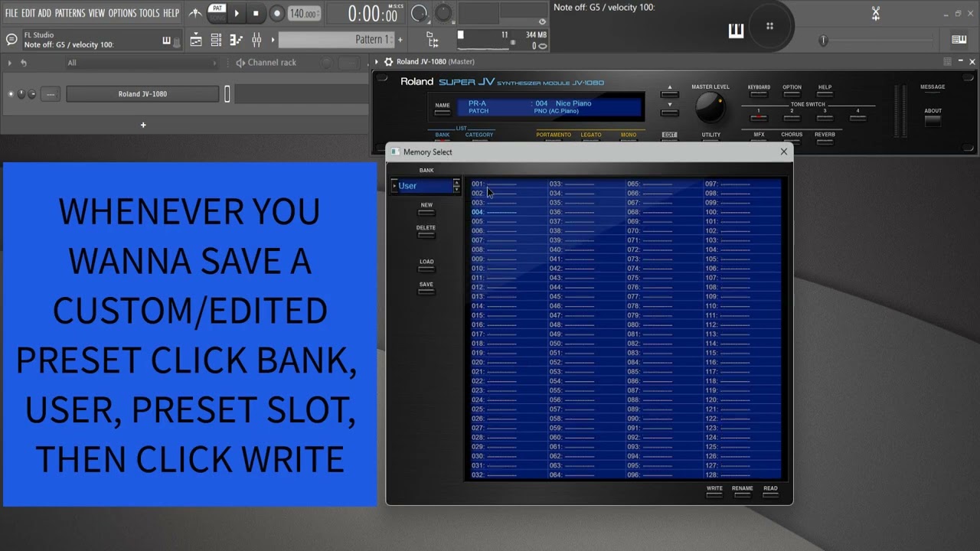Screen dimensions: 980x551
Task: Toggle Tone Switch 1
Action: point(759,116)
